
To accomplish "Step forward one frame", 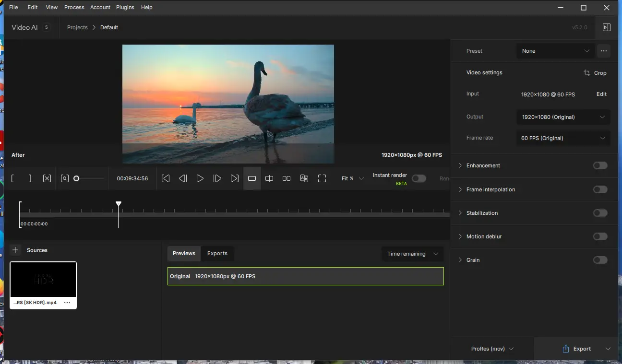I will pos(217,178).
